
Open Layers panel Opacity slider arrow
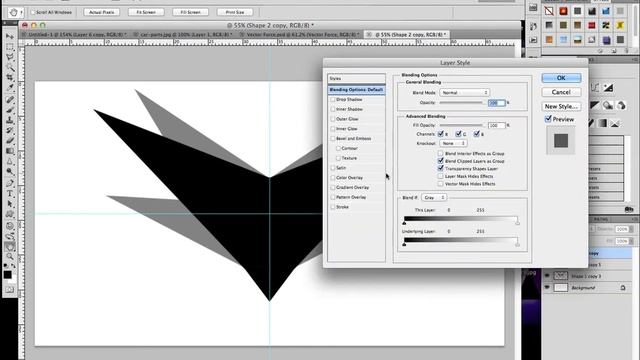point(631,229)
